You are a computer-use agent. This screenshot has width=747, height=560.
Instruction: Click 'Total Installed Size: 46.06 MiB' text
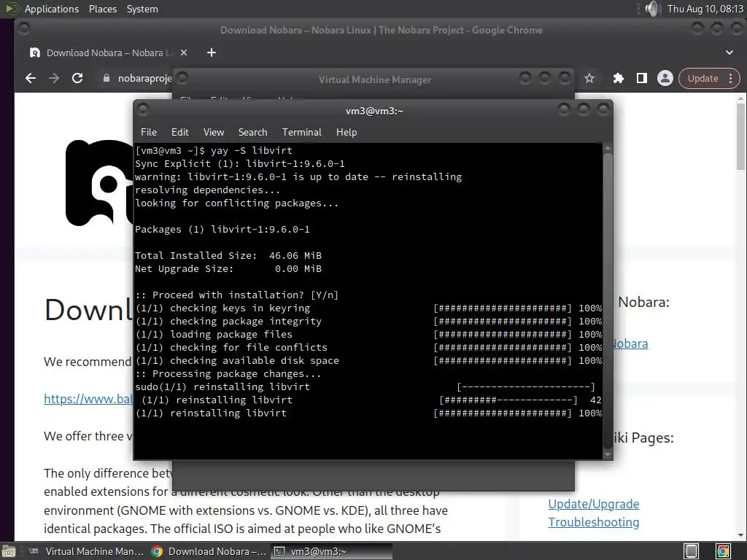pyautogui.click(x=228, y=255)
